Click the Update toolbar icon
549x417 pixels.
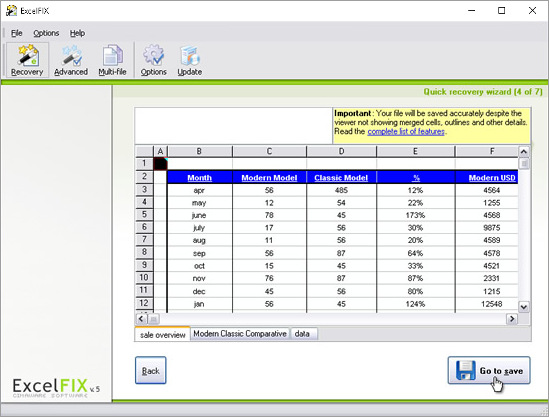(x=189, y=60)
